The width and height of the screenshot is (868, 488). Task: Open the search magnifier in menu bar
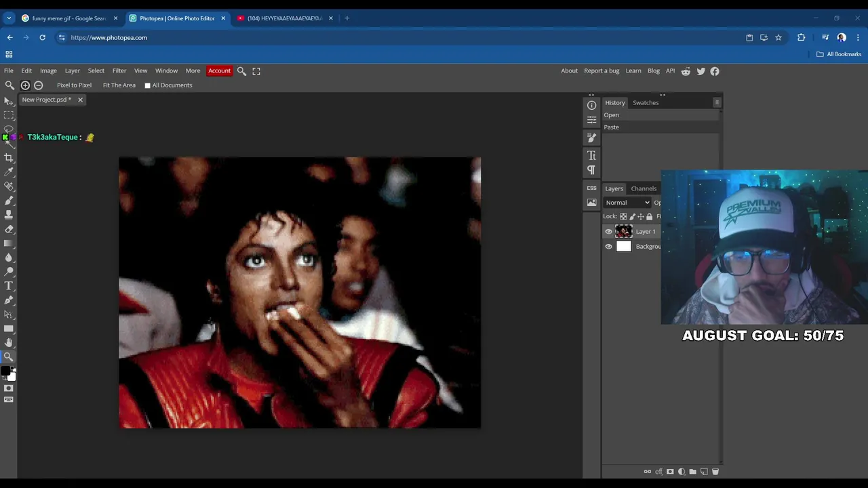(x=241, y=71)
